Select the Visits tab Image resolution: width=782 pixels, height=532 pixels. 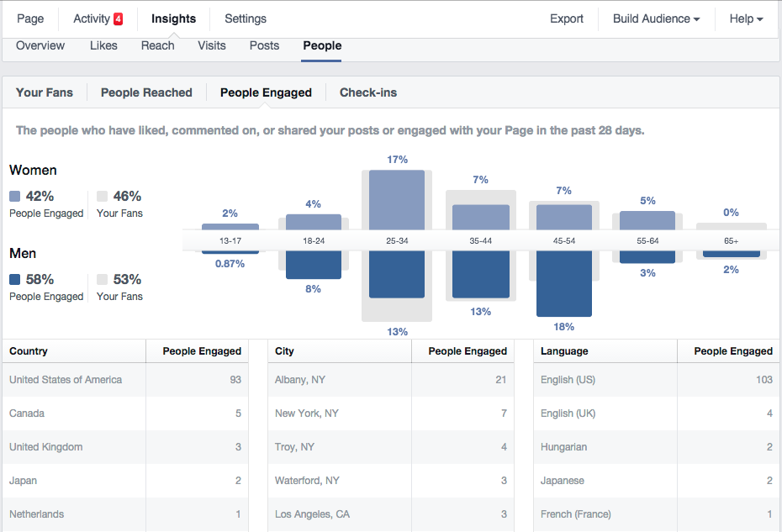pyautogui.click(x=211, y=46)
